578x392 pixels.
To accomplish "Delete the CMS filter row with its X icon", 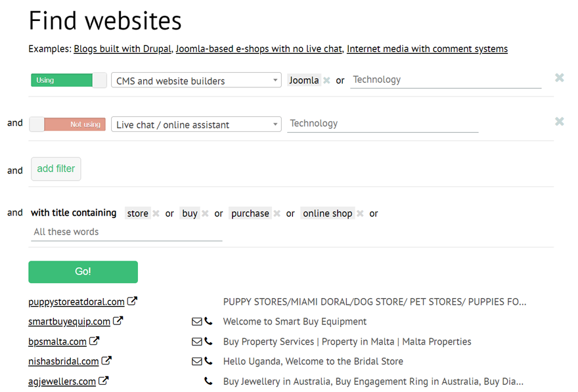I will pos(559,77).
